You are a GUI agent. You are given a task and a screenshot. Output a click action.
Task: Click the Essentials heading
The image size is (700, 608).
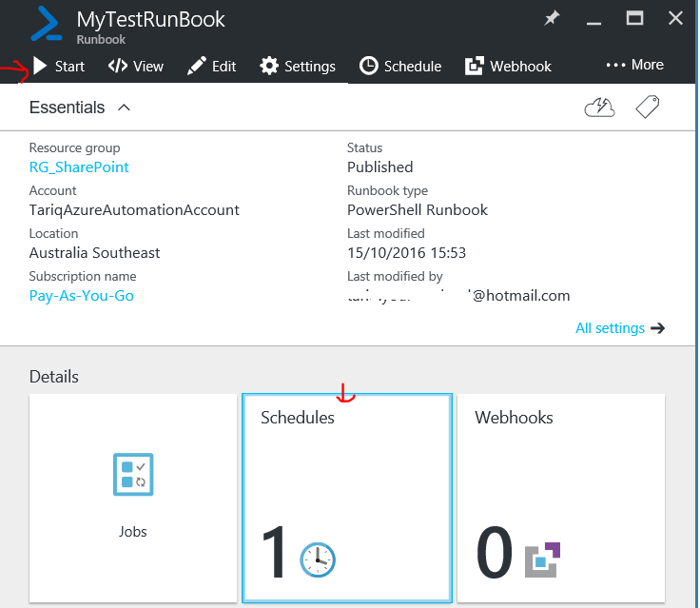click(x=67, y=108)
